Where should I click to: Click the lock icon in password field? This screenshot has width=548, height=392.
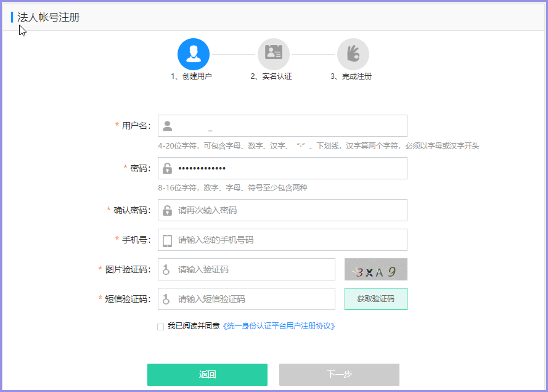168,168
